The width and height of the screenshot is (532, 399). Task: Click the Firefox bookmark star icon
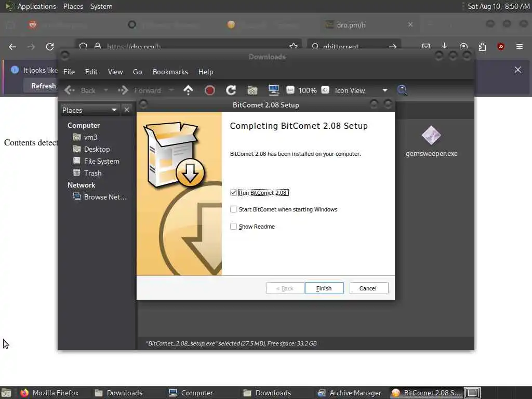point(294,46)
